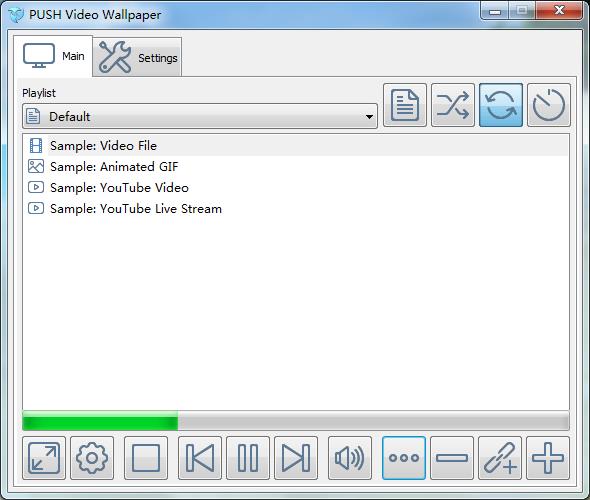Image resolution: width=590 pixels, height=500 pixels.
Task: Toggle shuffle playback mode
Action: 453,105
